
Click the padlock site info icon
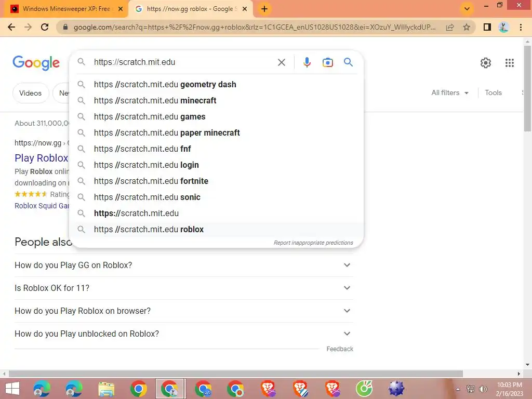65,27
